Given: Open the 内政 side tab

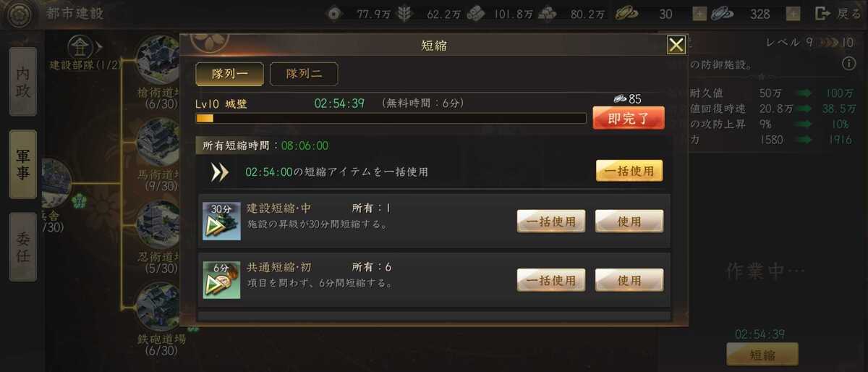Looking at the screenshot, I should (x=23, y=82).
